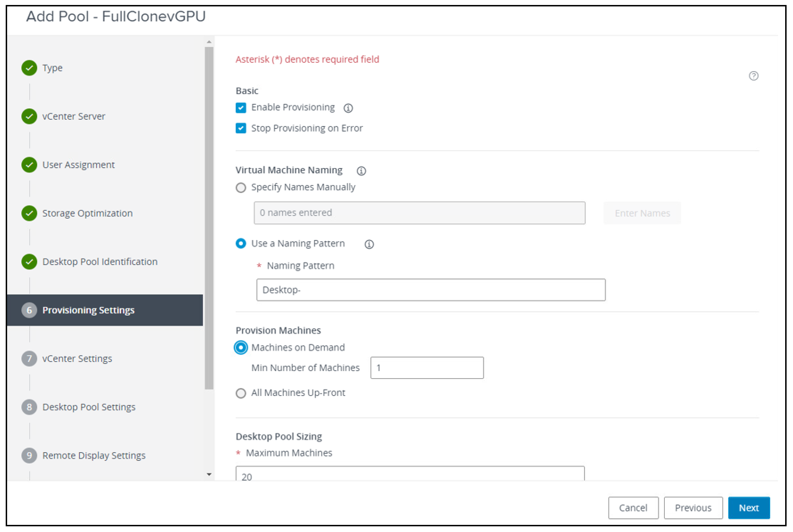
Task: Select Specify Names Manually
Action: coord(241,187)
